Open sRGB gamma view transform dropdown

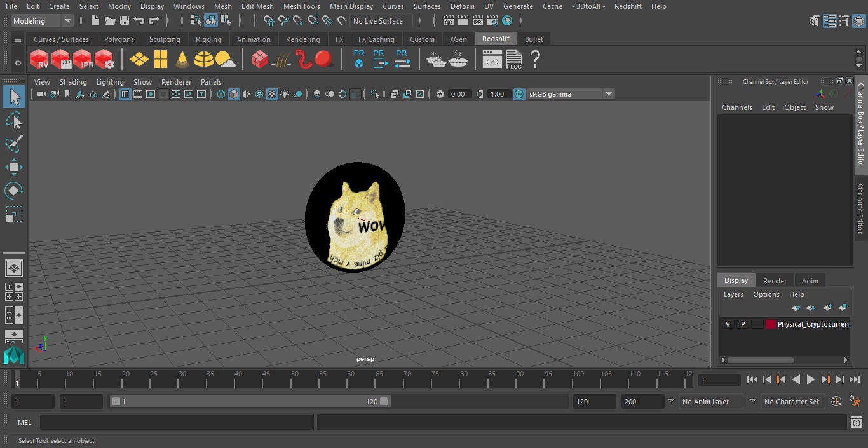571,94
